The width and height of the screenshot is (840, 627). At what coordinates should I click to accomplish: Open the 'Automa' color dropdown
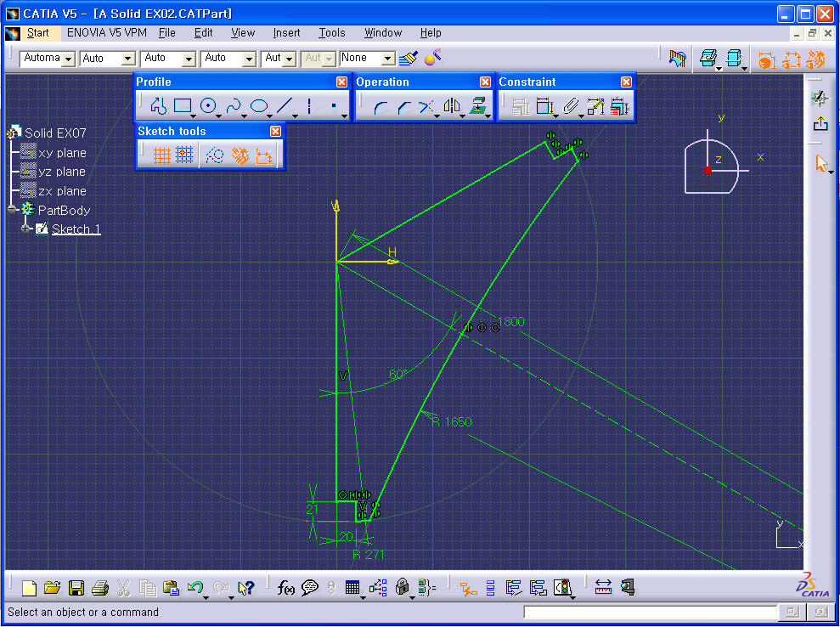[68, 59]
